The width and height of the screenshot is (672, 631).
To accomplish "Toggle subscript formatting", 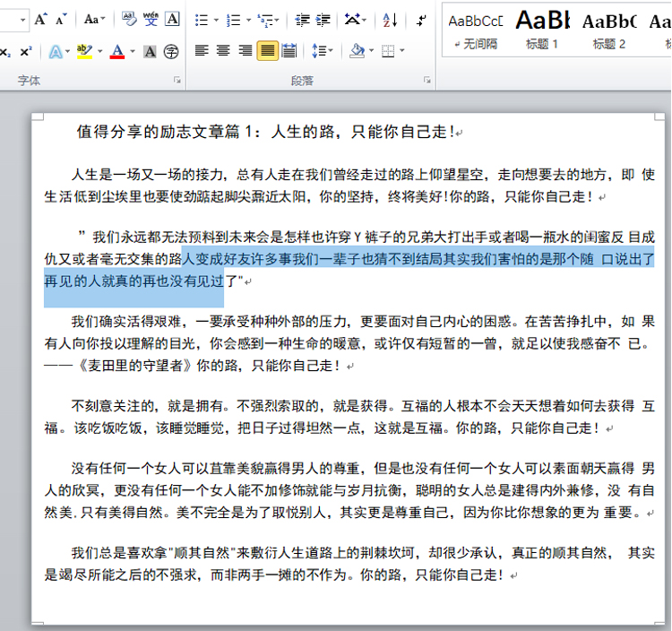I will [x=5, y=52].
